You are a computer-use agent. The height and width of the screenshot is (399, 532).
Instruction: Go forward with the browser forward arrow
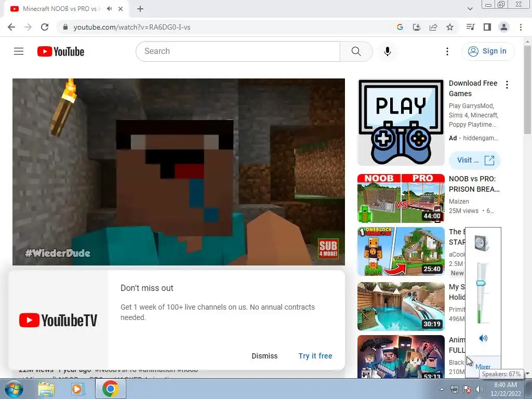(28, 27)
